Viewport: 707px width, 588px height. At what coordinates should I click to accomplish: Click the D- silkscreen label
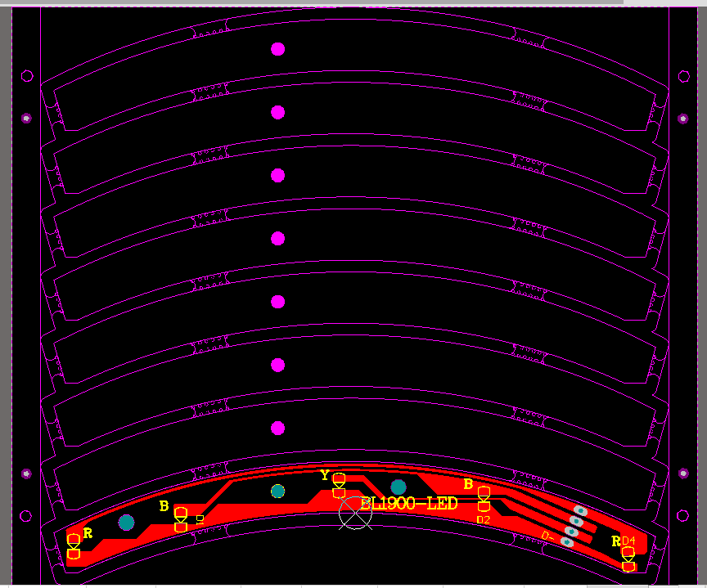(x=547, y=537)
